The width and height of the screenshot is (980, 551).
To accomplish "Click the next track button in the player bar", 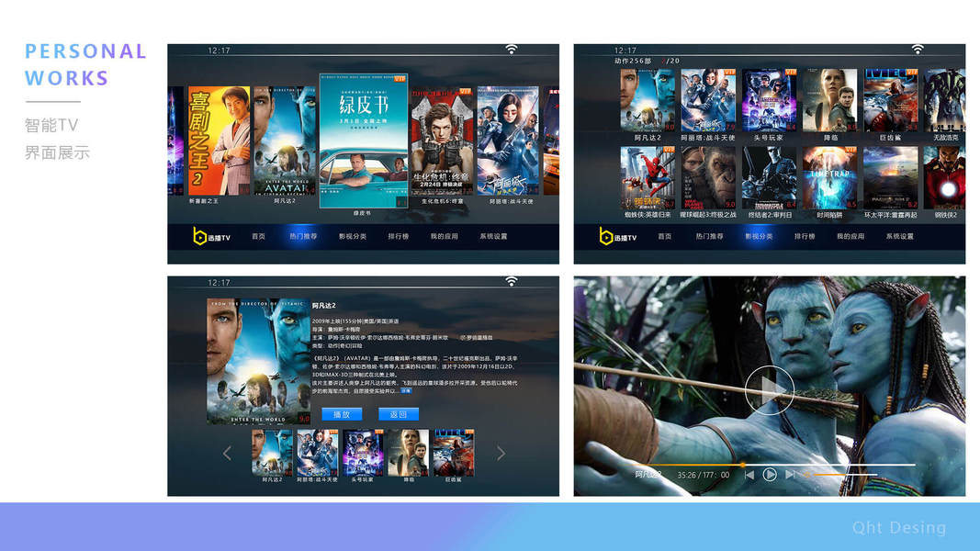I will point(790,475).
